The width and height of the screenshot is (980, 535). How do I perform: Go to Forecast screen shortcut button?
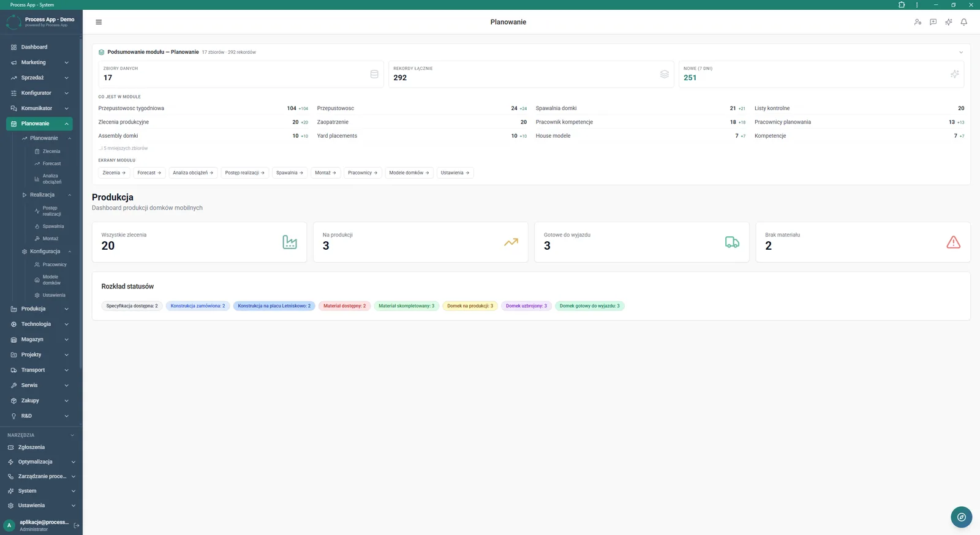click(149, 173)
